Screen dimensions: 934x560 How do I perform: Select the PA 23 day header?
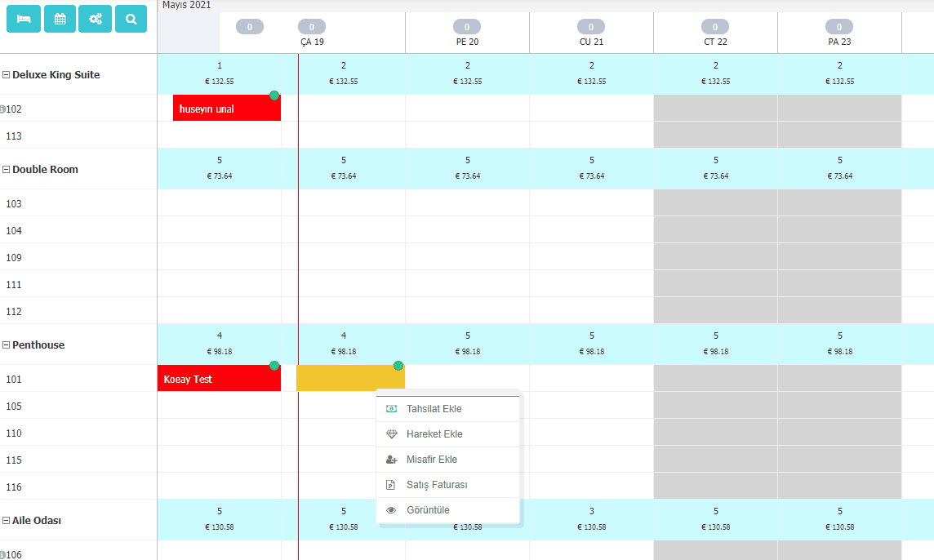coord(839,42)
